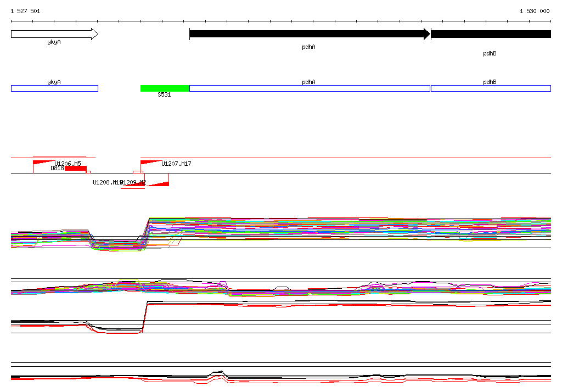Select the blue-outlined pdhA box
Image resolution: width=562 pixels, height=392 pixels.
click(x=310, y=88)
